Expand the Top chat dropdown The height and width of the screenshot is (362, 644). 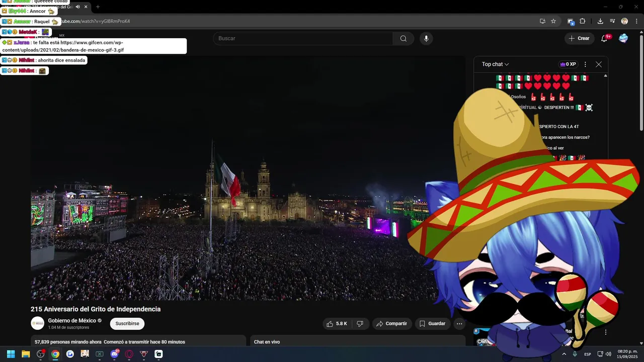[496, 64]
